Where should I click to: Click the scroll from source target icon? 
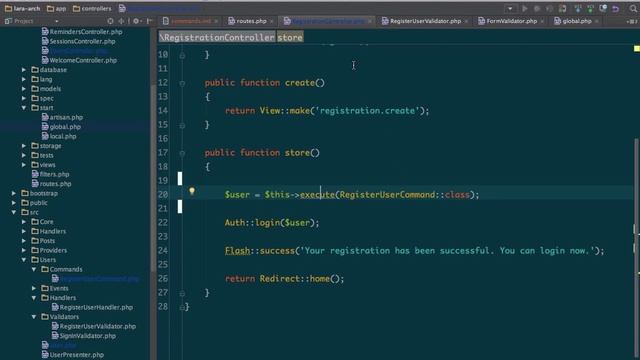pos(110,21)
